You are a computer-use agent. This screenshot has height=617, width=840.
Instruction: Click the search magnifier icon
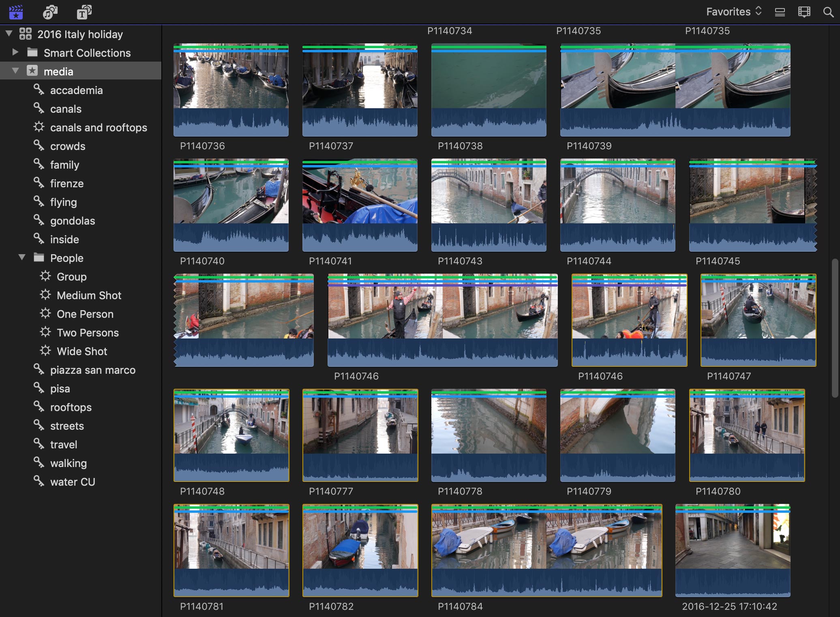coord(829,12)
